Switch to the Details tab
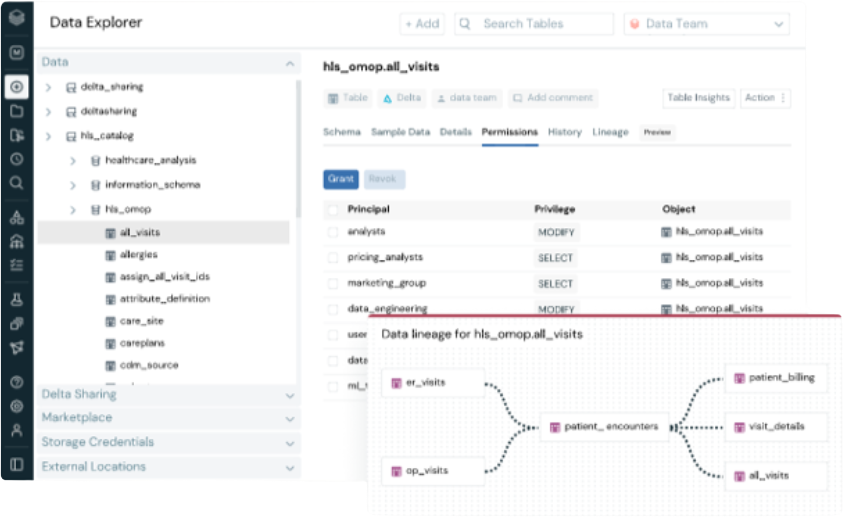The image size is (843, 517). pos(455,132)
